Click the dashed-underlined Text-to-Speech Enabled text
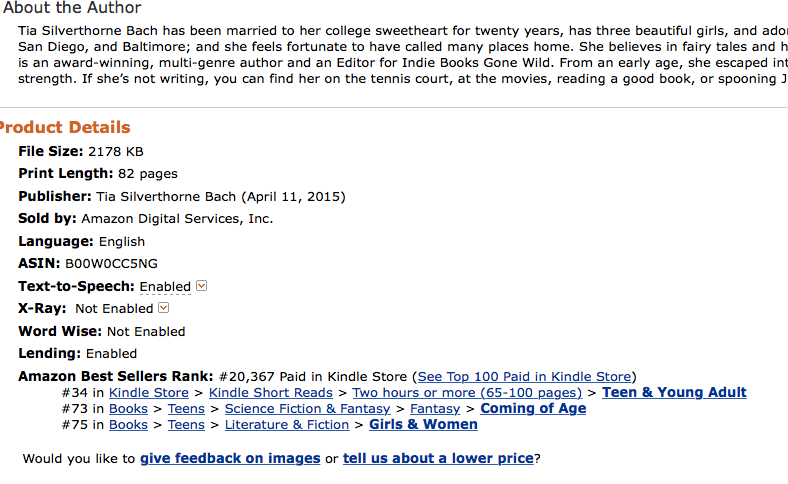The image size is (788, 484). click(165, 287)
